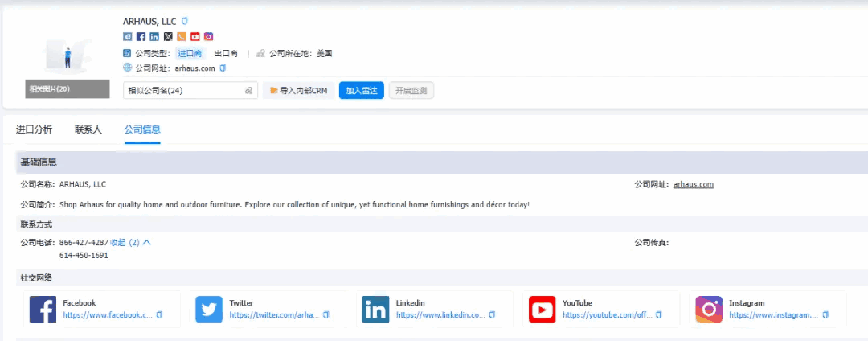Select the 出口商 company type tag
This screenshot has width=868, height=341.
[226, 53]
